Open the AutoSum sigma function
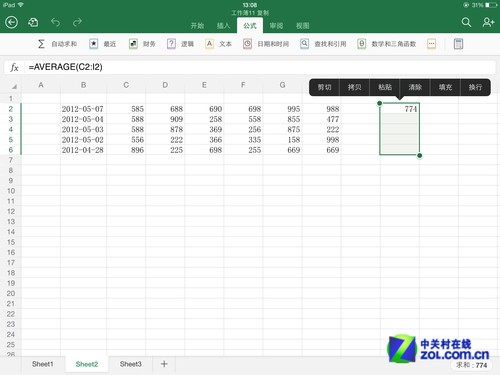500x375 pixels. 41,44
